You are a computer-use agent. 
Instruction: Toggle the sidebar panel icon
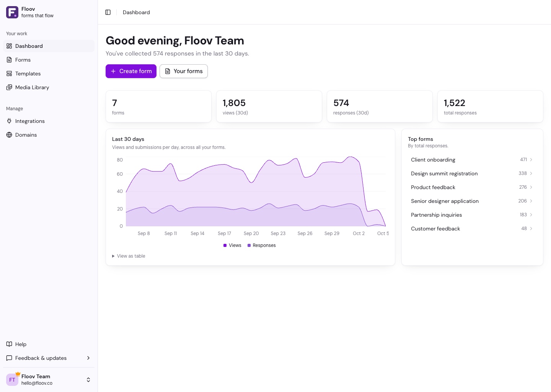click(x=108, y=12)
